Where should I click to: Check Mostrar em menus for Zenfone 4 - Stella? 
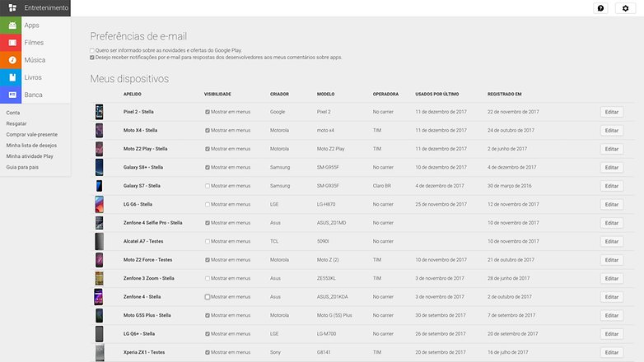click(208, 297)
